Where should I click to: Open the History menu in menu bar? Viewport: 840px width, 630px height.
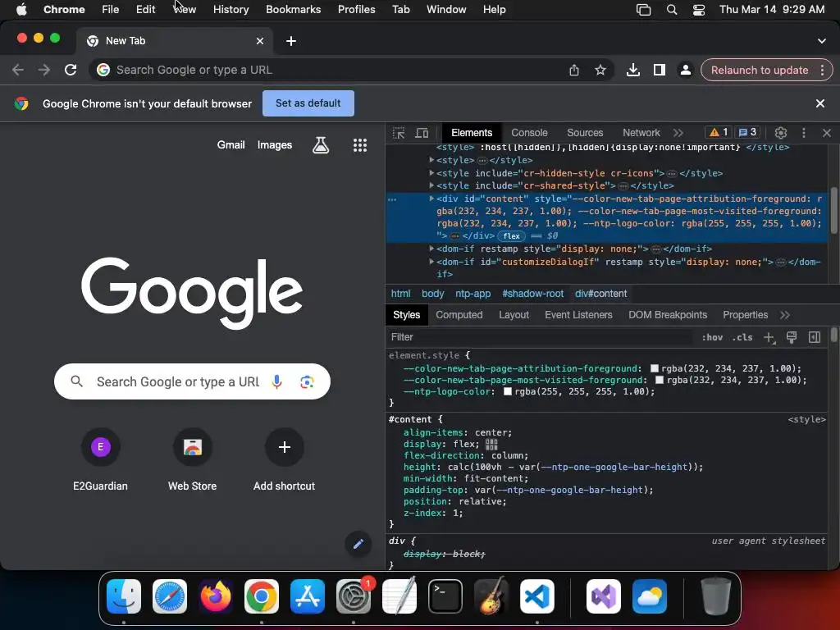tap(231, 10)
